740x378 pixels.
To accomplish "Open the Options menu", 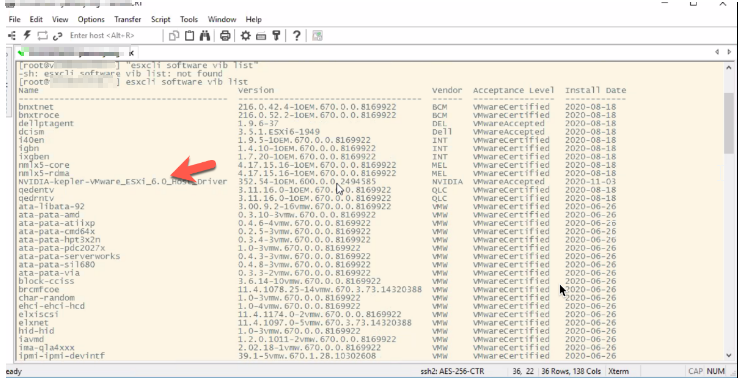I will click(x=91, y=19).
